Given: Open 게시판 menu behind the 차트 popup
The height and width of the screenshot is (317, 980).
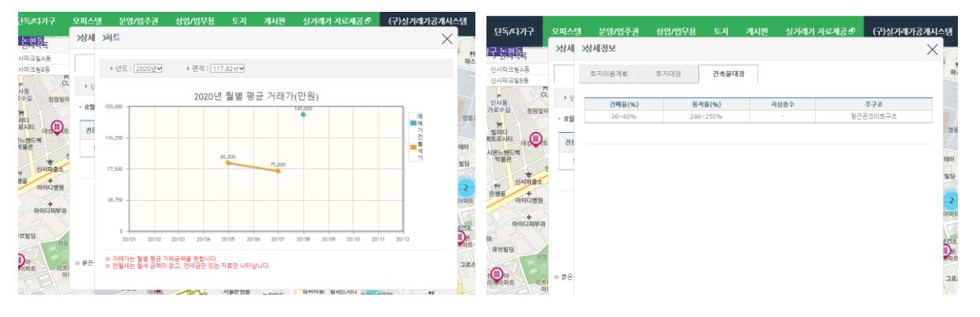Looking at the screenshot, I should (x=274, y=21).
